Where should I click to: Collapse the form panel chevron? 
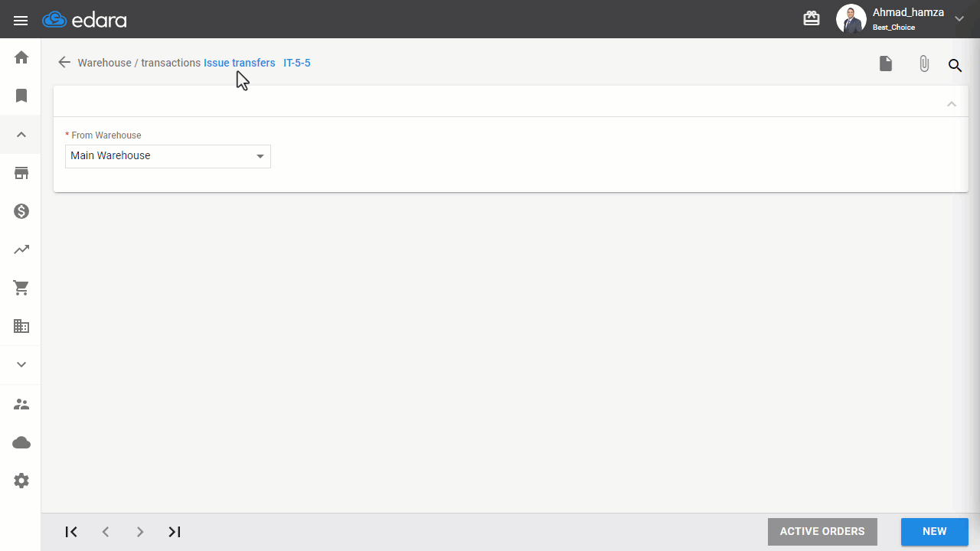[x=952, y=103]
